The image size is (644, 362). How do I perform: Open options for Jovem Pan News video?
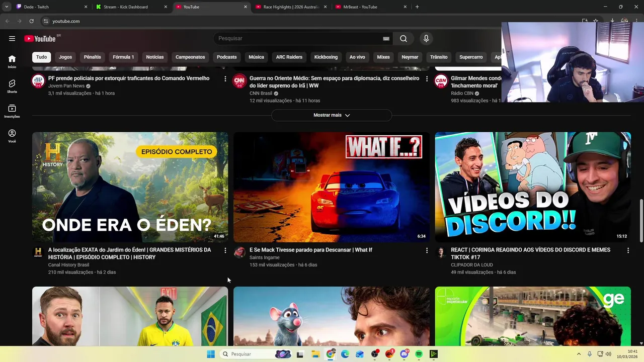click(225, 79)
